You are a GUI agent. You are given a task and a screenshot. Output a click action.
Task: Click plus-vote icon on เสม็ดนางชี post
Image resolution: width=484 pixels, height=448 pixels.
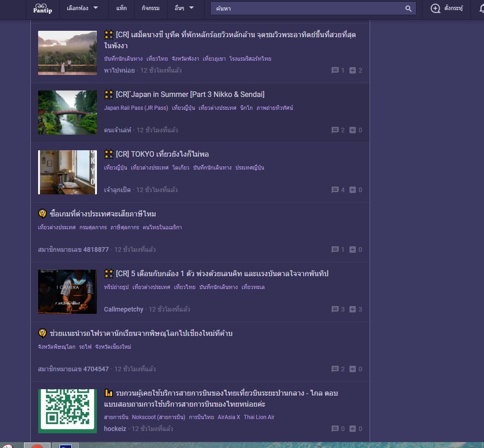[353, 70]
